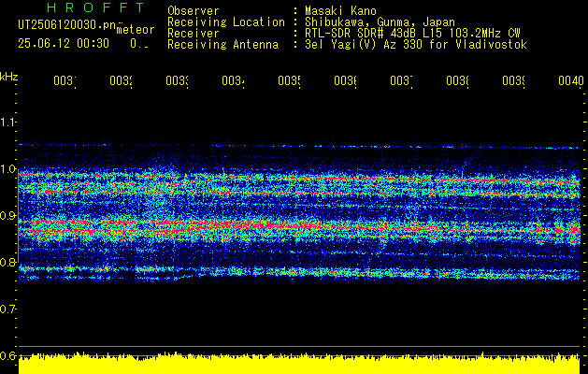Click the 0037 time marker
The width and height of the screenshot is (588, 374).
[401, 80]
